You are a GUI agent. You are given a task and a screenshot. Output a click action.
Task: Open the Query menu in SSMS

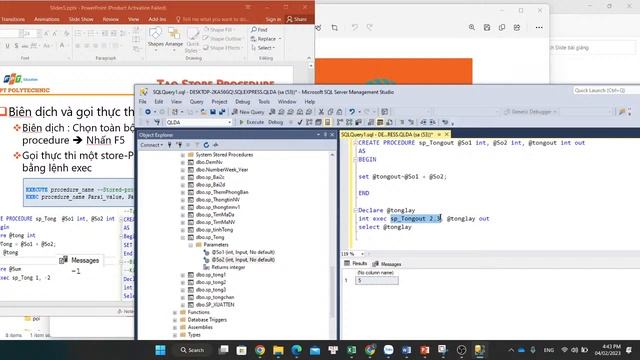196,102
